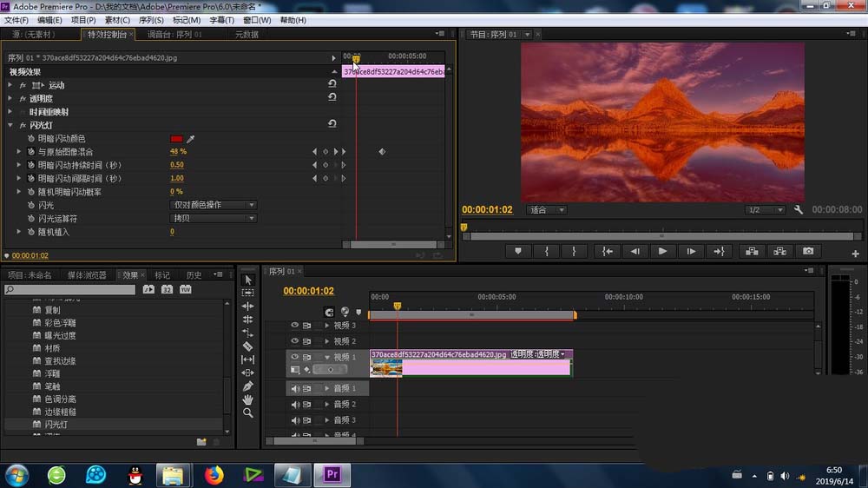The height and width of the screenshot is (488, 868).
Task: Open program monitor wrench settings
Action: 799,210
